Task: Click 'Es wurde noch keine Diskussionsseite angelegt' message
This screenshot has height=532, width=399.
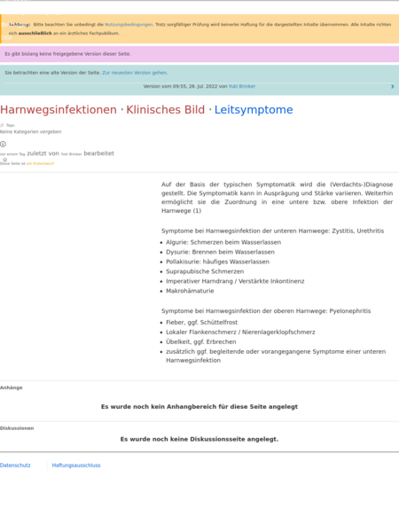Action: coord(199,439)
